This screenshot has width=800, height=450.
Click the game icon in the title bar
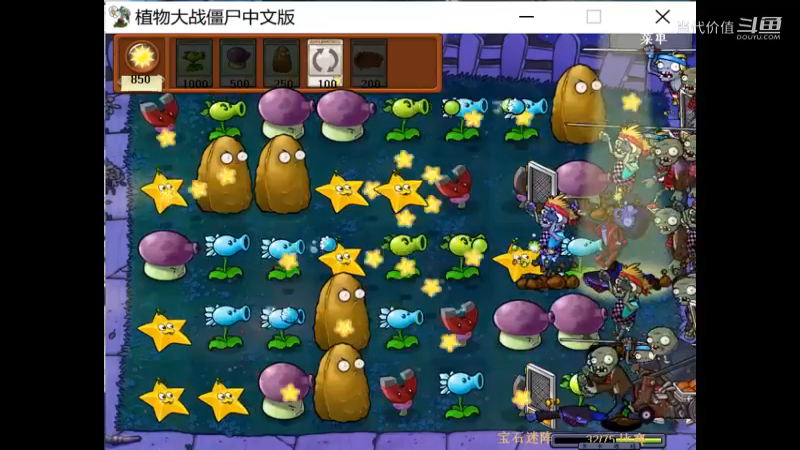[119, 17]
